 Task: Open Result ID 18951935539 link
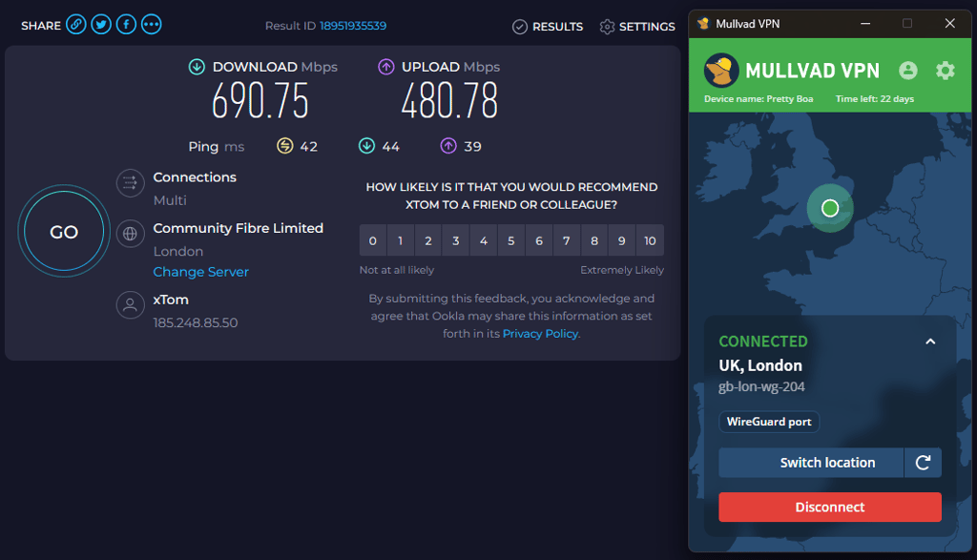[353, 26]
